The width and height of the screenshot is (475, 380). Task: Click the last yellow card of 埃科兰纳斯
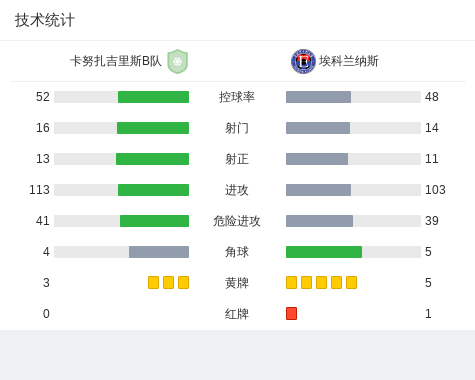(x=351, y=283)
